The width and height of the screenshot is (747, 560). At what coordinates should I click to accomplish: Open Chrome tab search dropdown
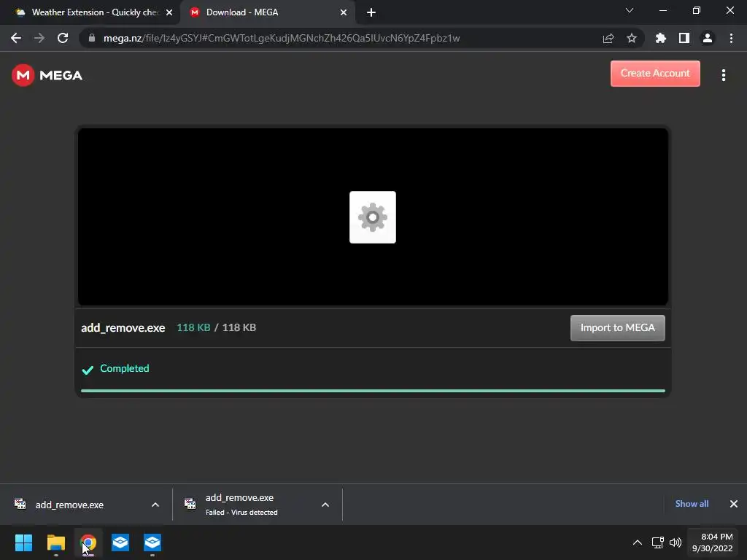tap(630, 10)
